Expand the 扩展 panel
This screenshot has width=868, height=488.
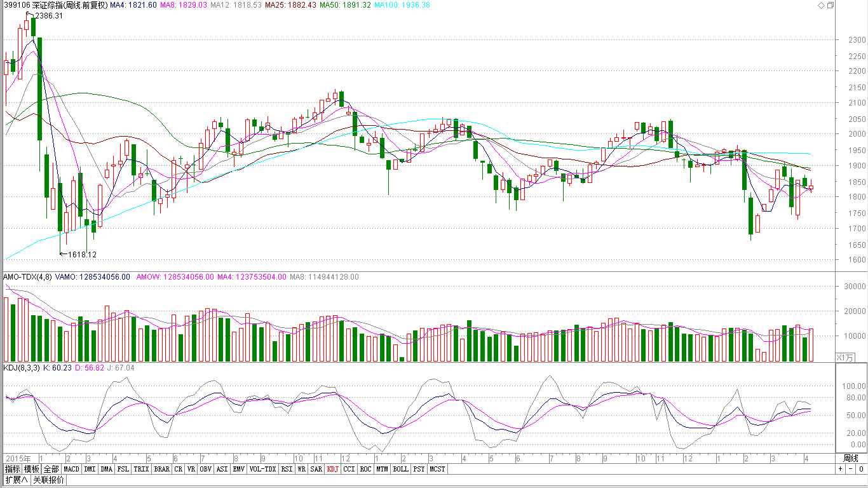point(16,480)
